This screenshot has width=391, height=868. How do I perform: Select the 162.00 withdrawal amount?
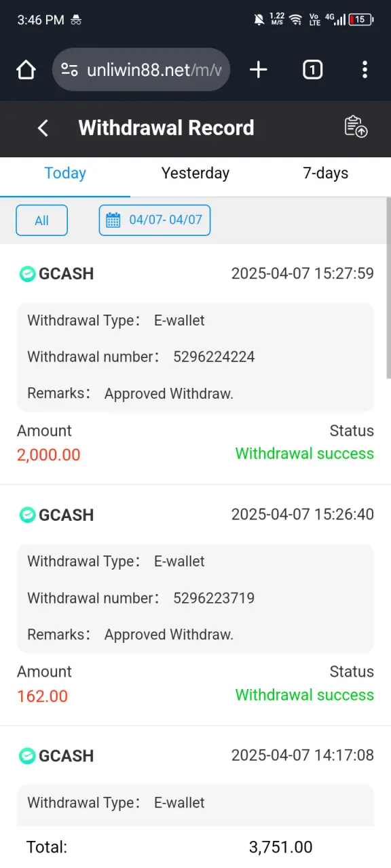(42, 696)
